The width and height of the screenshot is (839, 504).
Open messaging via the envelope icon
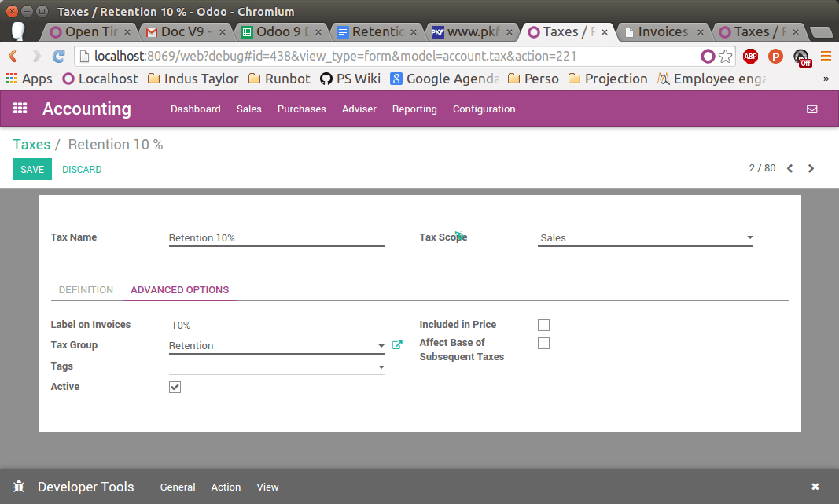pos(812,109)
